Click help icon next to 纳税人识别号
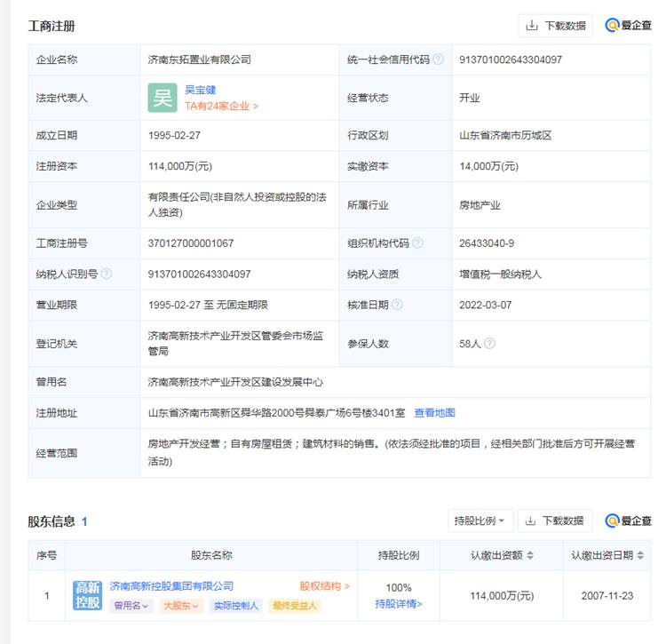The image size is (666, 644). point(107,274)
